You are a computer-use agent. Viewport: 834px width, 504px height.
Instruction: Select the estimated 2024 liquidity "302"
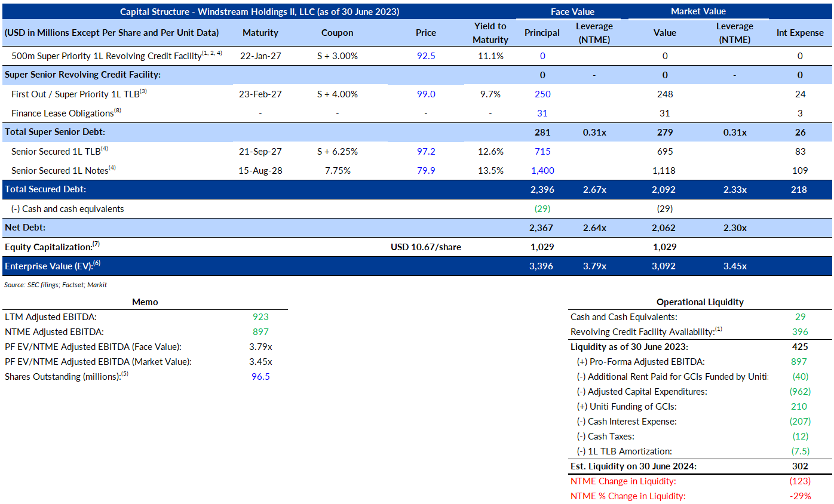coord(801,466)
